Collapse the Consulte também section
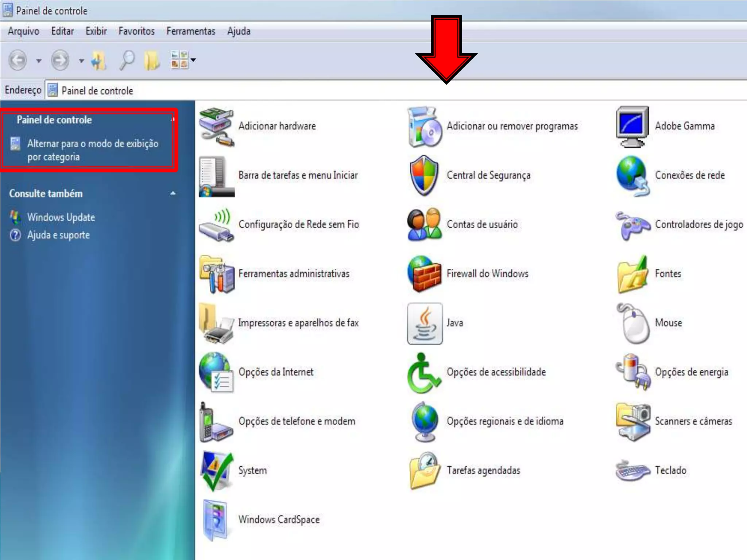 (173, 193)
